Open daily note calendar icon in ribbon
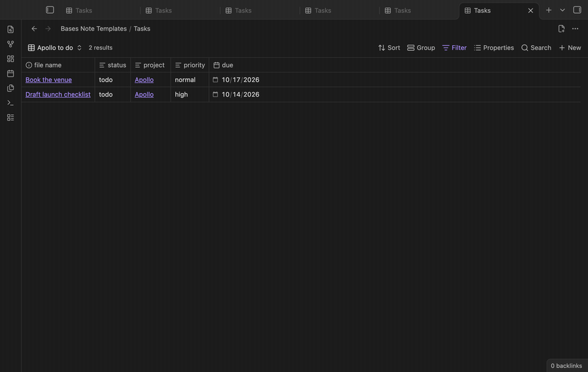 click(10, 74)
